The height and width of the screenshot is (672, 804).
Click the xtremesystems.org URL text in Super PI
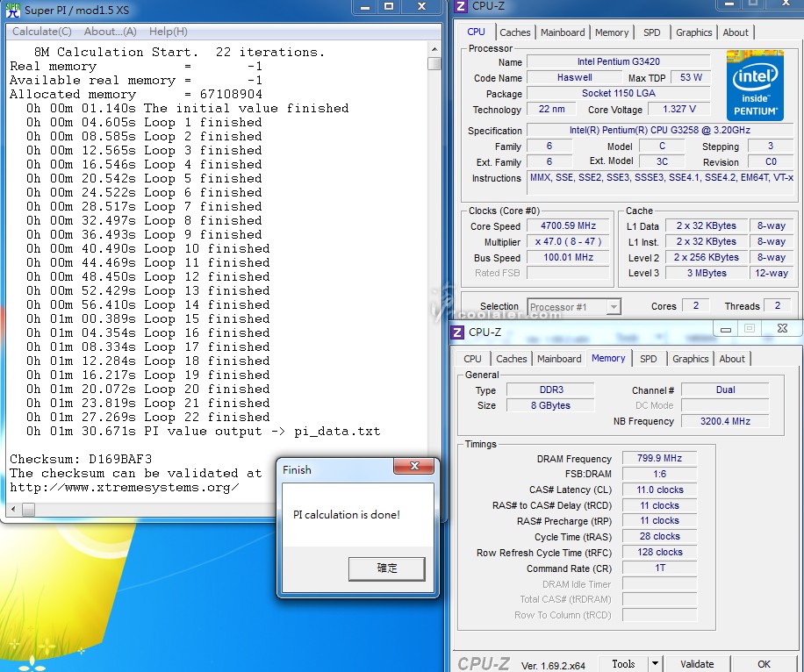[x=124, y=487]
